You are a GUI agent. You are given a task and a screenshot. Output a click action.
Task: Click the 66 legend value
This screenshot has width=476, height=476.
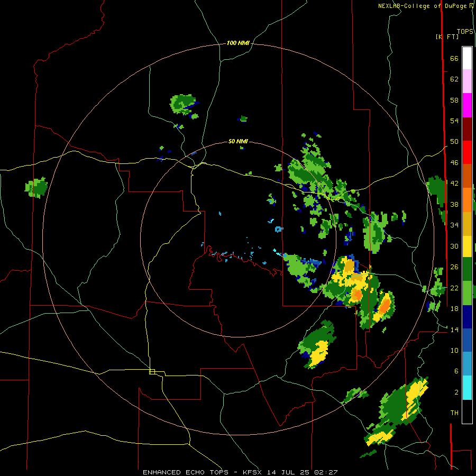coord(454,59)
